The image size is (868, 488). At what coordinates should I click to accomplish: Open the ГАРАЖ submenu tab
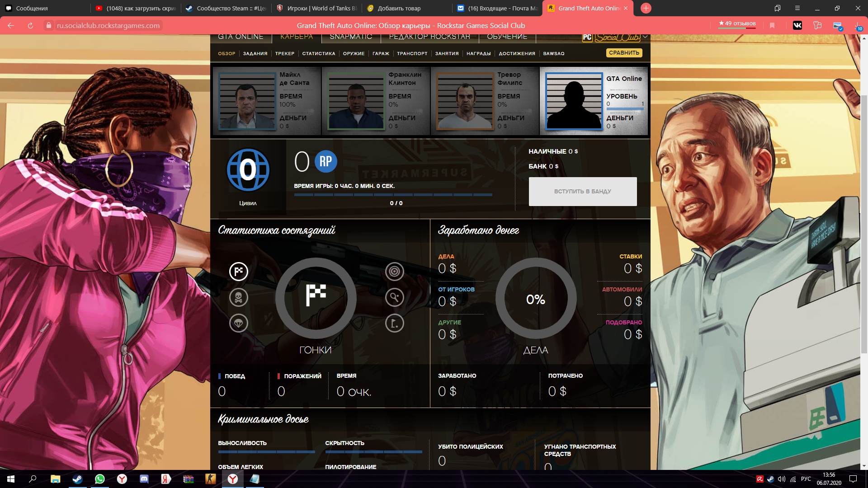click(x=381, y=54)
